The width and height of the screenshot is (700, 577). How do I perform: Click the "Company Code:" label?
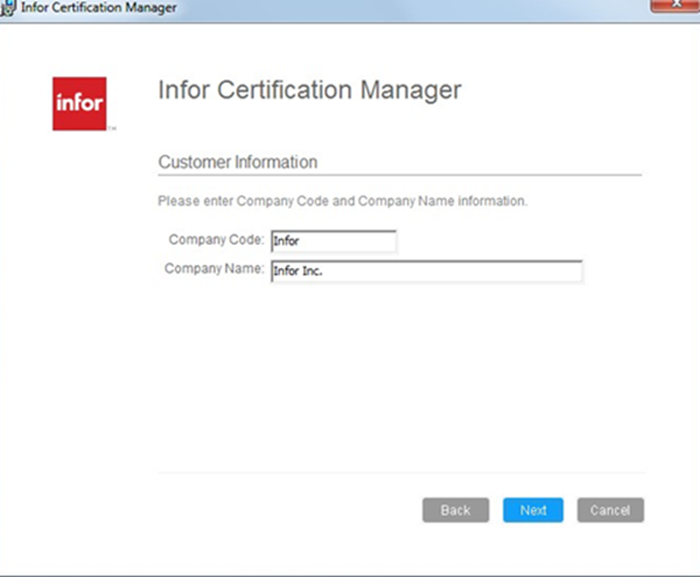[x=217, y=240]
